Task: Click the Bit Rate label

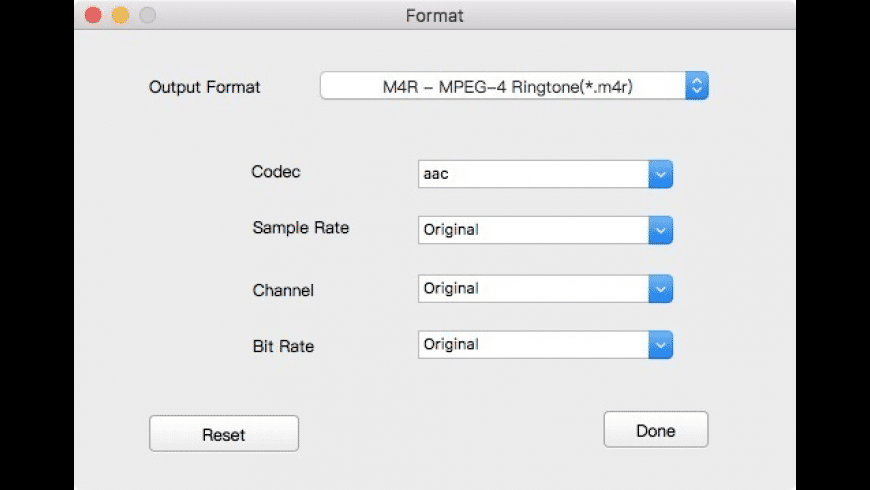Action: click(x=283, y=346)
